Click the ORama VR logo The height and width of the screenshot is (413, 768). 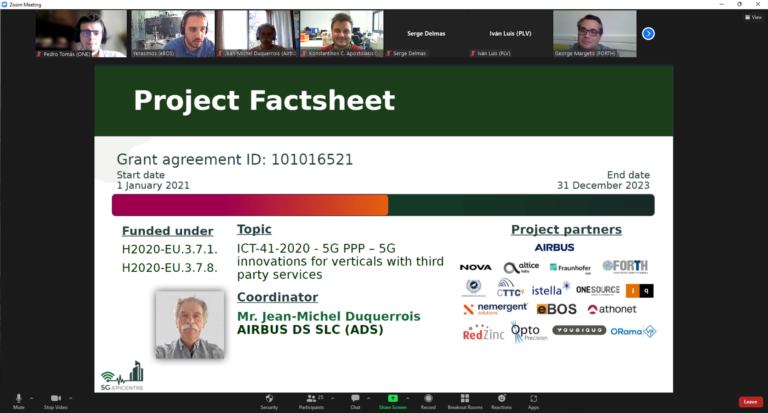pos(633,332)
